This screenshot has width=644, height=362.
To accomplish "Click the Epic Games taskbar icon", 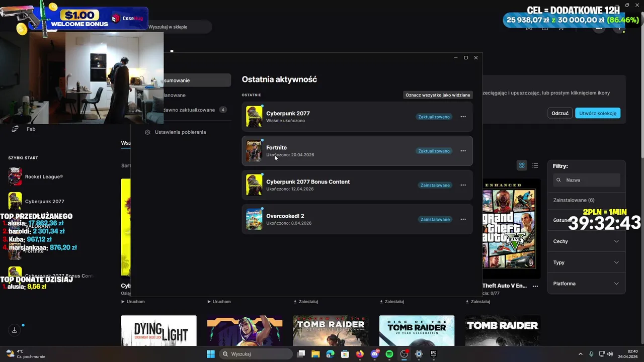I will click(433, 354).
